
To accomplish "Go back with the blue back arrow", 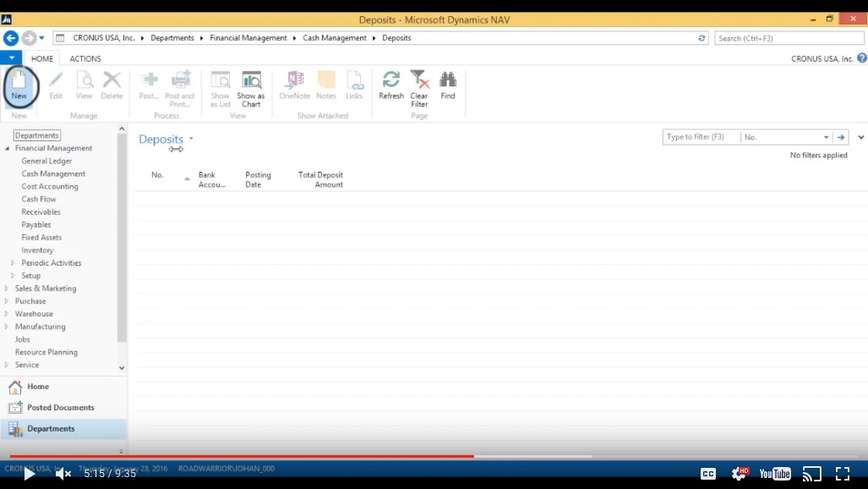I will 11,38.
